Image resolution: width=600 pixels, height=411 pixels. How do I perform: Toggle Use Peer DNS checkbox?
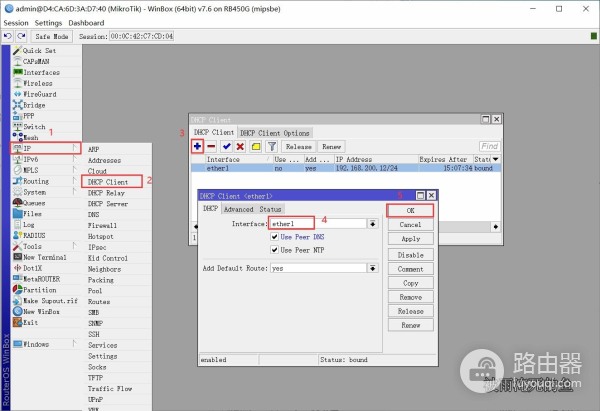pos(274,236)
